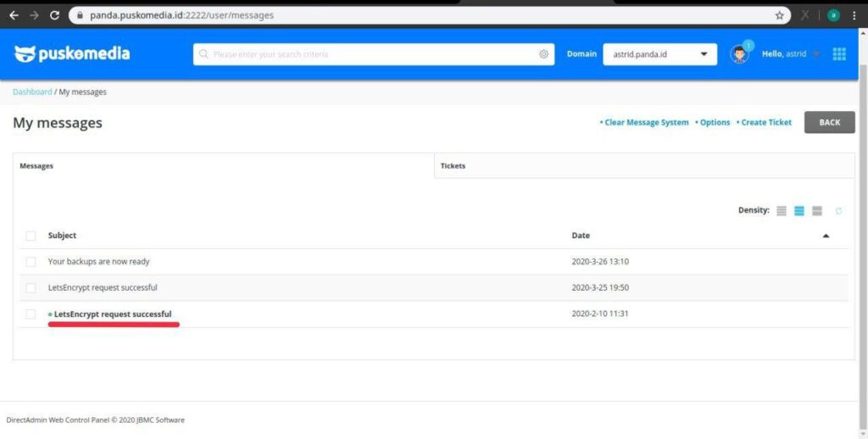
Task: Reload the browser page
Action: [55, 15]
